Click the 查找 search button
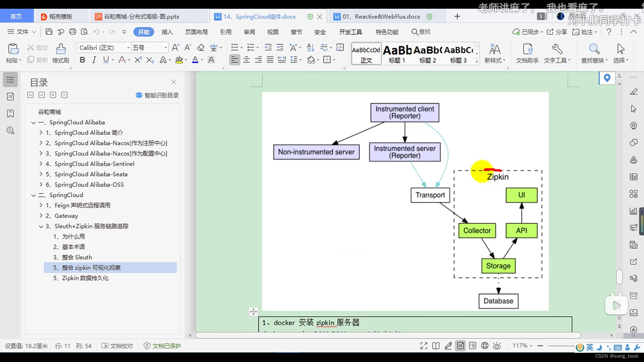The height and width of the screenshot is (362, 644). pos(421,32)
